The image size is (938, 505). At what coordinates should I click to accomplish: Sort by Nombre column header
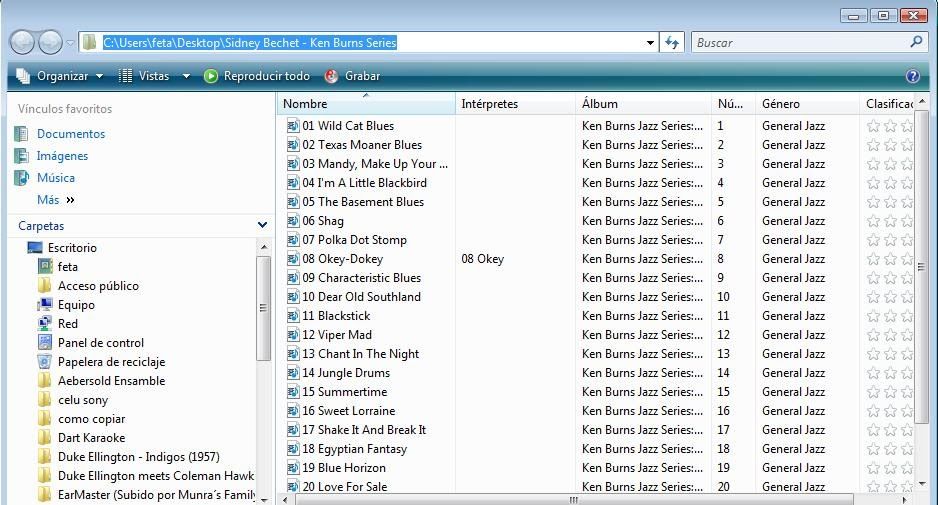point(366,104)
